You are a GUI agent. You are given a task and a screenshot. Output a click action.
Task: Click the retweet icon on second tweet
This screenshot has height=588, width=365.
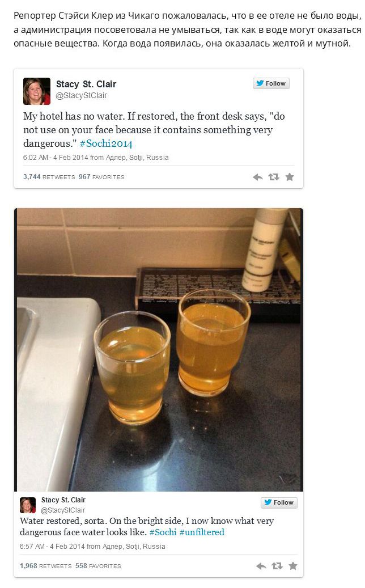click(277, 565)
